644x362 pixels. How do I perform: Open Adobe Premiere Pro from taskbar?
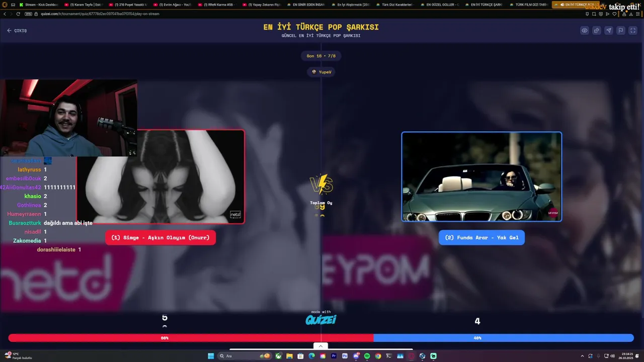click(334, 356)
